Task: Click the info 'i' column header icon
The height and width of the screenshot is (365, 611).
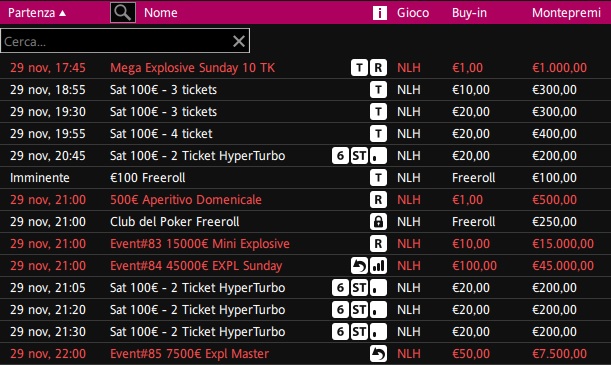Action: pos(380,12)
